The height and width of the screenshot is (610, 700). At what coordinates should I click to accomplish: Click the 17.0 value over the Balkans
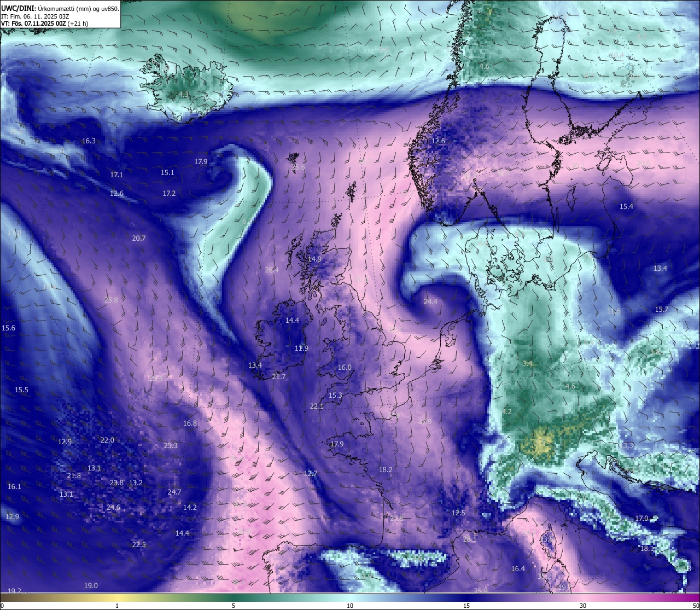[x=641, y=518]
